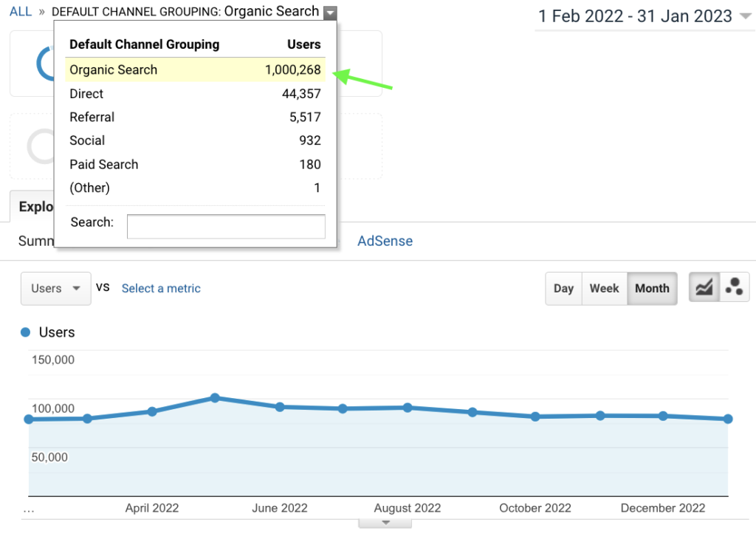
Task: Switch to motion chart view icon
Action: tap(734, 288)
